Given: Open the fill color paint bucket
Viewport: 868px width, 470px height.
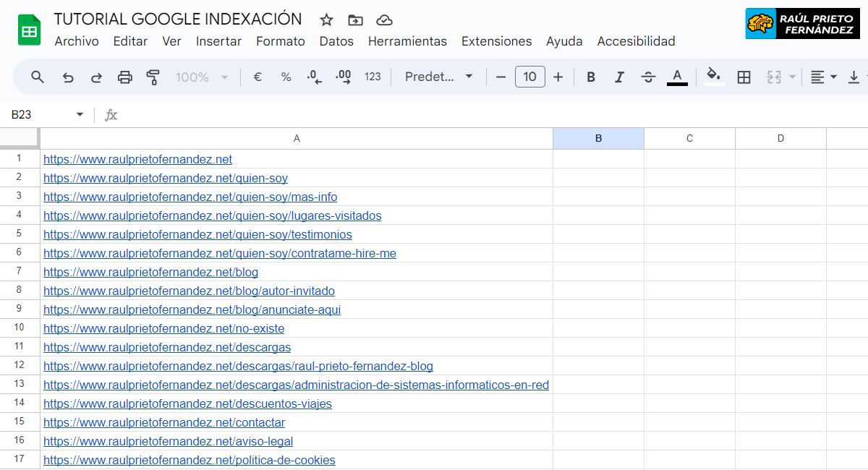Looking at the screenshot, I should [714, 77].
